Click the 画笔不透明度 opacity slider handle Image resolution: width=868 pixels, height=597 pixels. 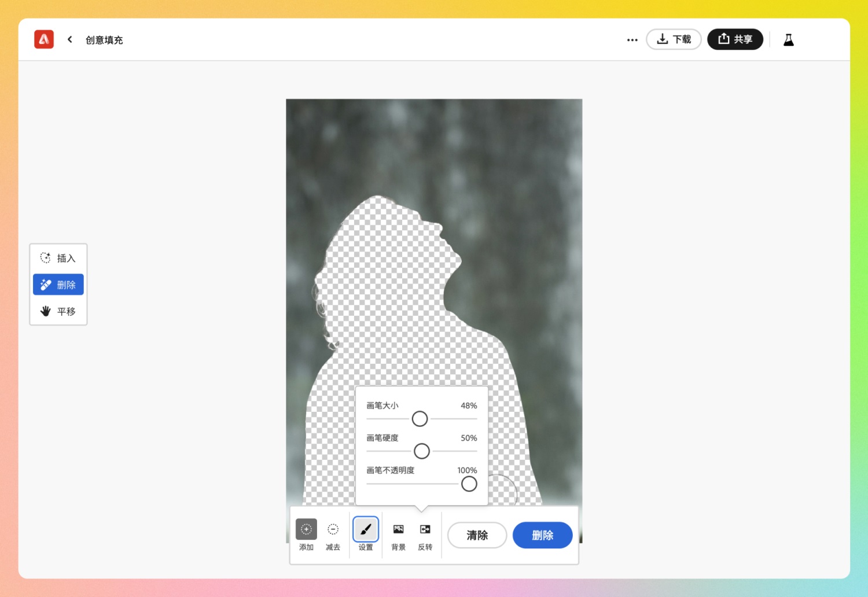click(x=469, y=484)
